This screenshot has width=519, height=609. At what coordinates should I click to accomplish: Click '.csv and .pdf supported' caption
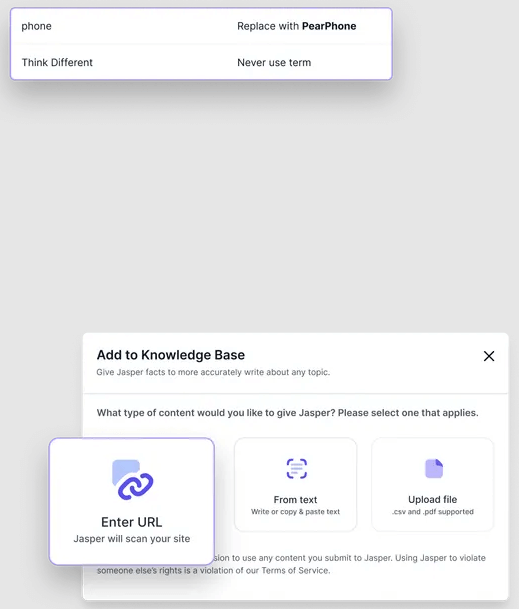[x=432, y=512]
